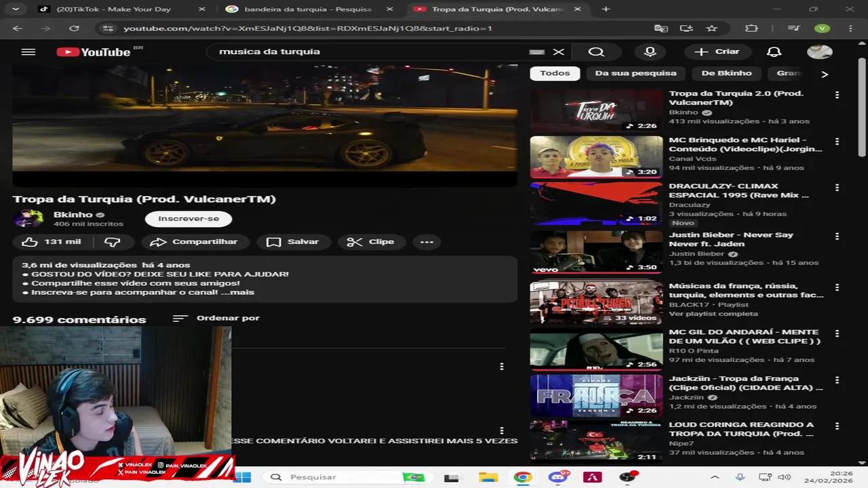Open the on-screen keyboard icon in search box
The width and height of the screenshot is (868, 488).
(x=536, y=52)
